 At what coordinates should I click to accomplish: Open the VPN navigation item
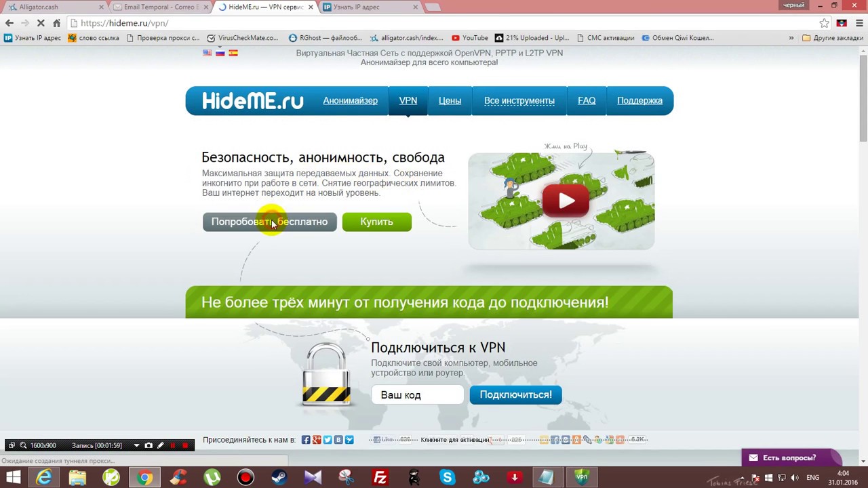pyautogui.click(x=408, y=100)
